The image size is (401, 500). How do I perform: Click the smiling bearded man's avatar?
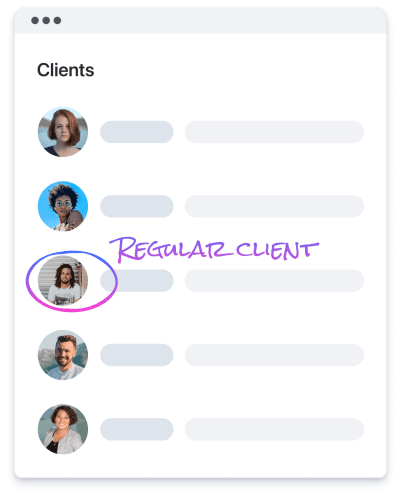click(63, 355)
